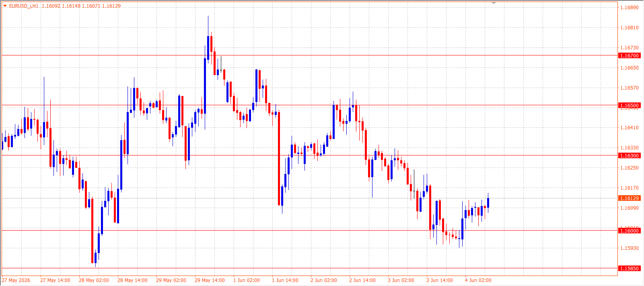
Task: Click the 3 Jun 02:00 time label
Action: (x=401, y=280)
